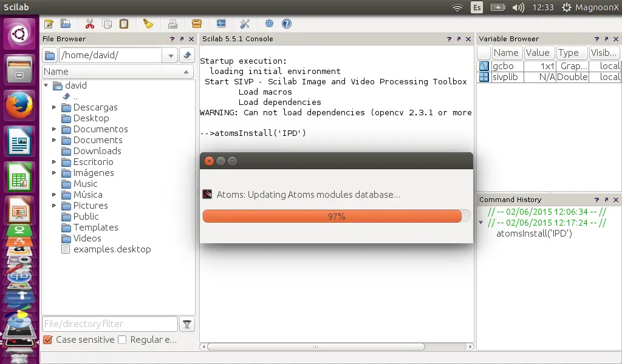Open the 12:33 clock menu
622x364 pixels.
pyautogui.click(x=542, y=7)
